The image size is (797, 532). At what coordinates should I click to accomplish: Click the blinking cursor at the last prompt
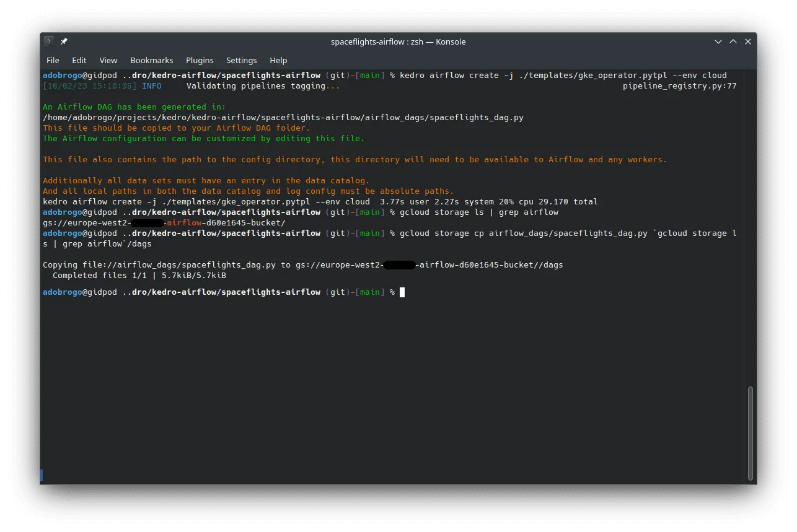(x=402, y=292)
